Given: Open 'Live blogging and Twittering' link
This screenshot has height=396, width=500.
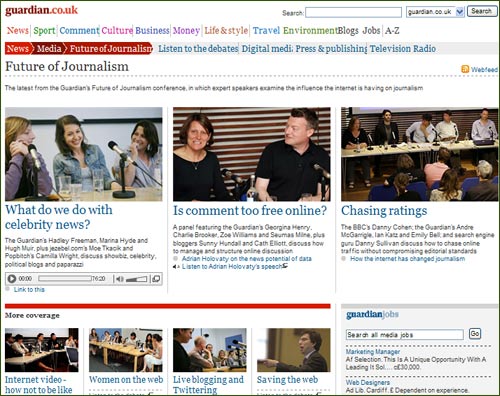Looking at the screenshot, I should pyautogui.click(x=208, y=385).
